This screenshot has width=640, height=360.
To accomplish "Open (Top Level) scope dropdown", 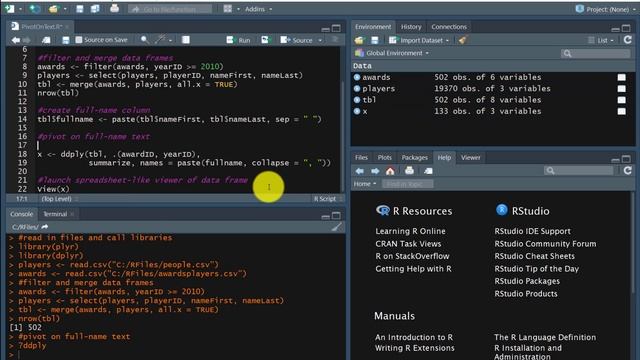I will [60, 199].
